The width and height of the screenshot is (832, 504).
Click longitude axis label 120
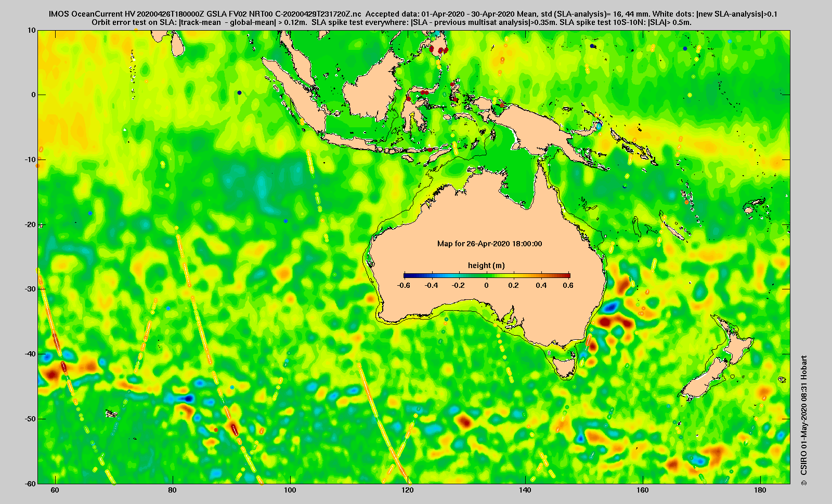[x=408, y=490]
